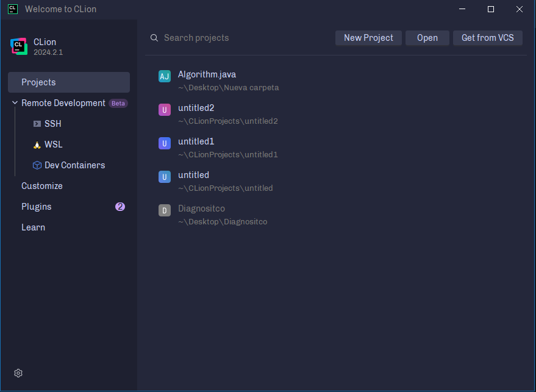Viewport: 536px width, 392px height.
Task: Select the Projects tab
Action: tap(69, 82)
